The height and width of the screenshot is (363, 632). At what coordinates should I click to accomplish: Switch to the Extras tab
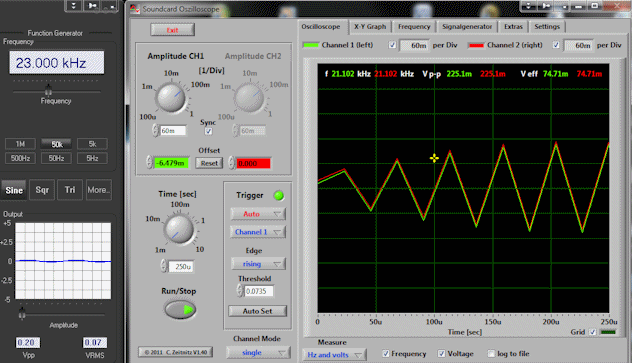513,27
